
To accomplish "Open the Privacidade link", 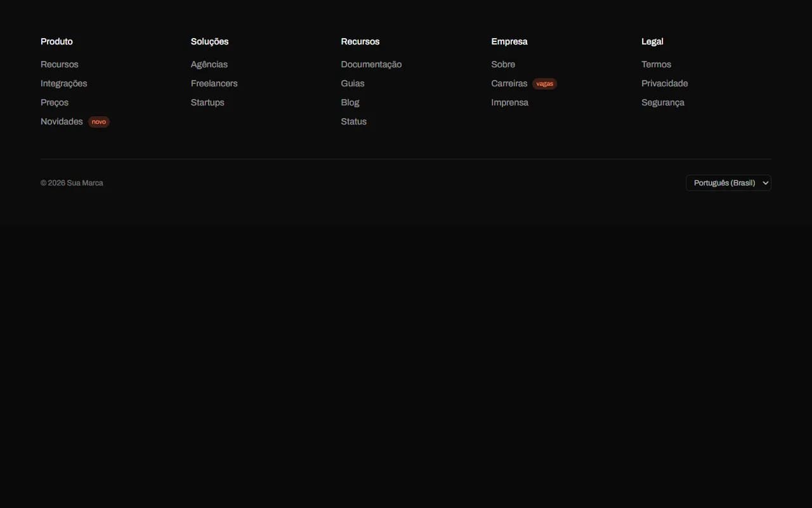I will tap(665, 83).
